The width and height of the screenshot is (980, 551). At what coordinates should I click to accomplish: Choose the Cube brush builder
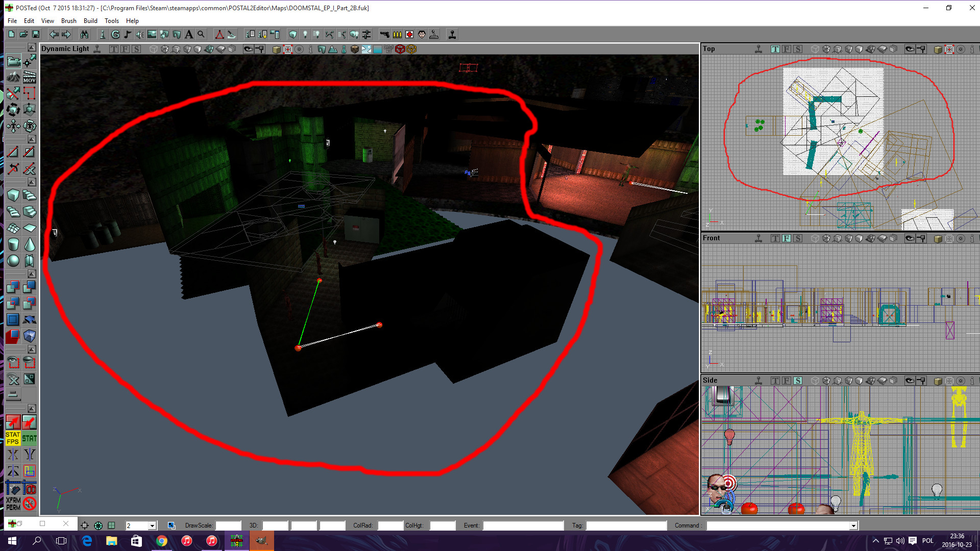[x=13, y=195]
